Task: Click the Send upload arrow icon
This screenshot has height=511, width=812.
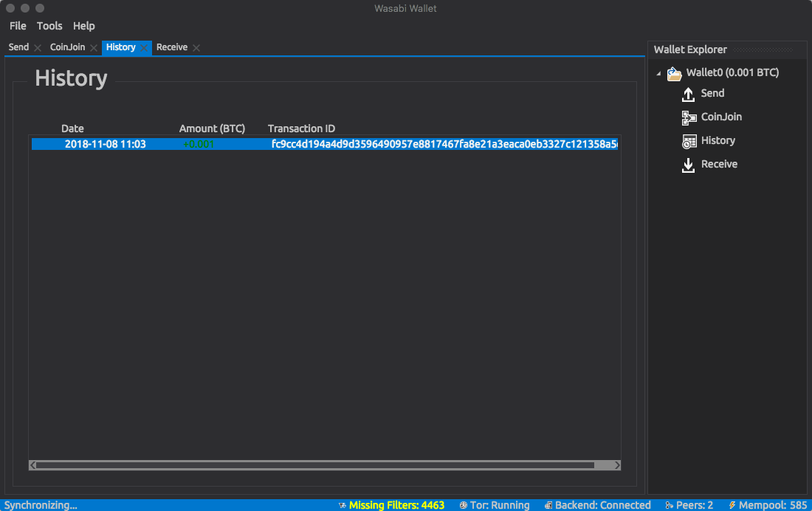Action: 688,95
